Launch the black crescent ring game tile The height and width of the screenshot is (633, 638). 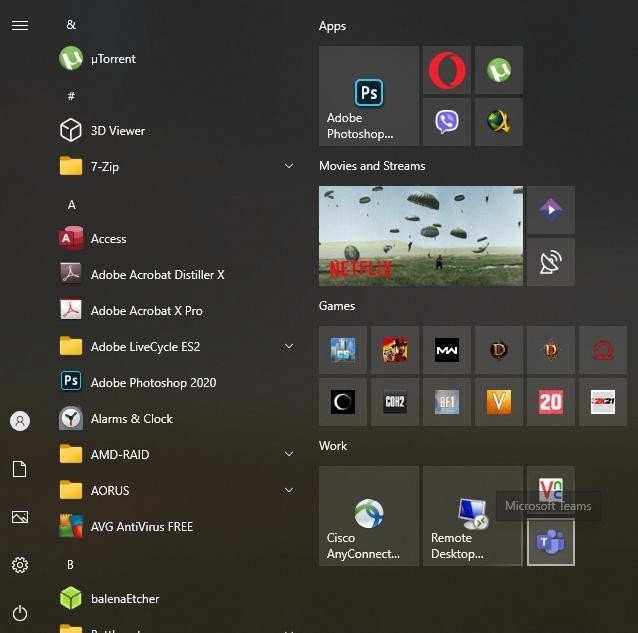click(343, 402)
